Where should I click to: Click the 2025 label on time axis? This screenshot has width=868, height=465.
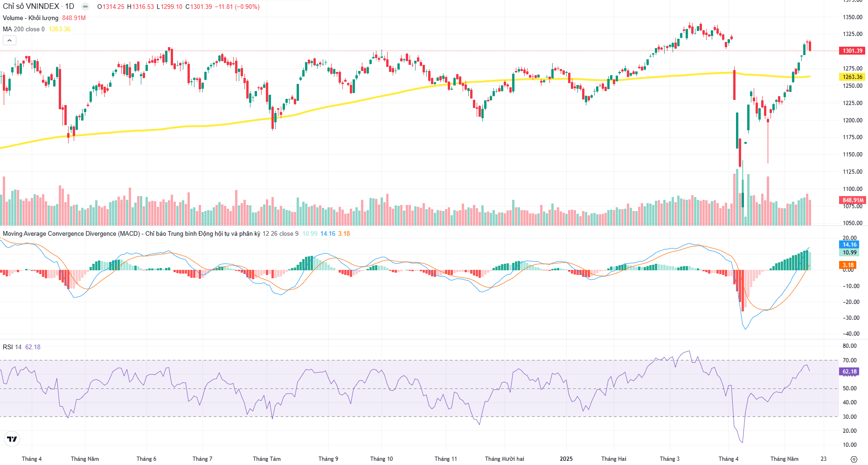coord(566,459)
